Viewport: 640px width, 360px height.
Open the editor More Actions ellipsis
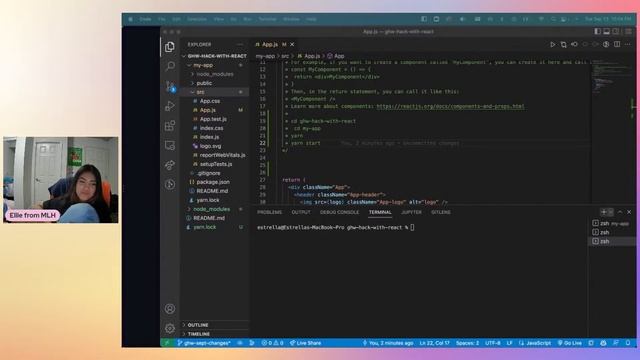tap(627, 44)
